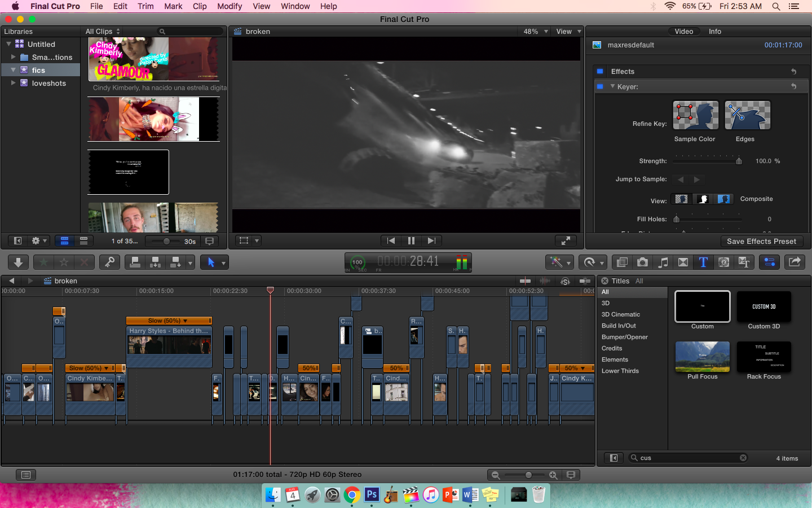Screen dimensions: 812x508
Task: Switch browser to filmstrip view
Action: click(x=64, y=241)
